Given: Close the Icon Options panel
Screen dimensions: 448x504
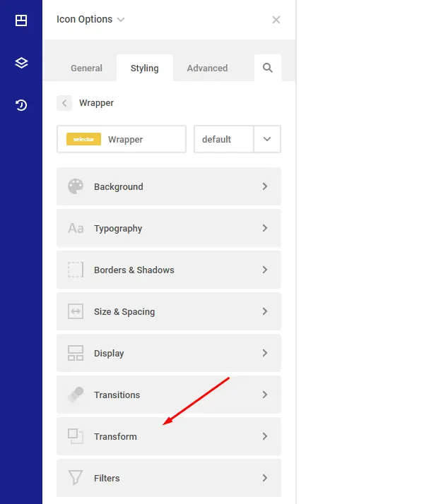Looking at the screenshot, I should coord(276,20).
